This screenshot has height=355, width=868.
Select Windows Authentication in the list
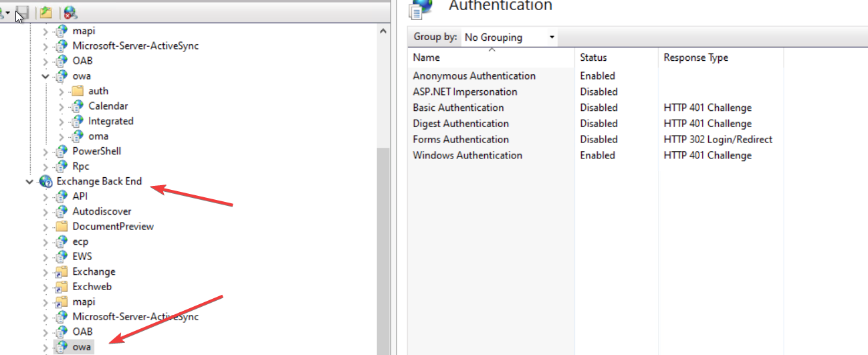tap(467, 155)
